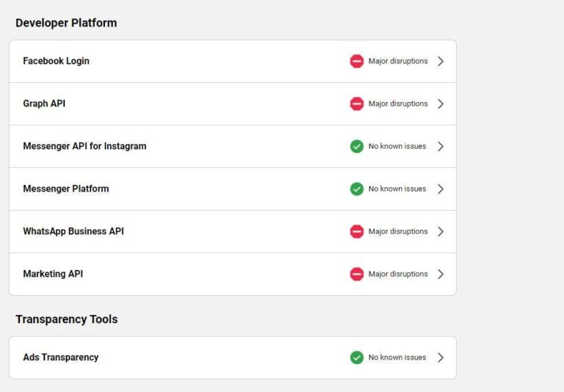Click red disruption icon for WhatsApp Business API
The image size is (564, 392).
click(x=357, y=231)
